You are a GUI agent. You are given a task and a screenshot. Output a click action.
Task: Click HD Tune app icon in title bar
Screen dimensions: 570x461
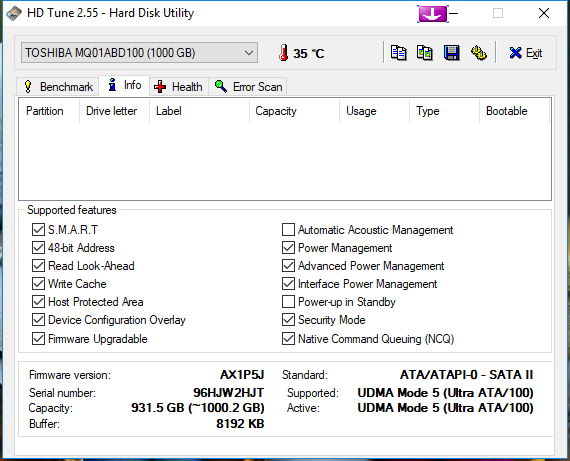coord(14,13)
